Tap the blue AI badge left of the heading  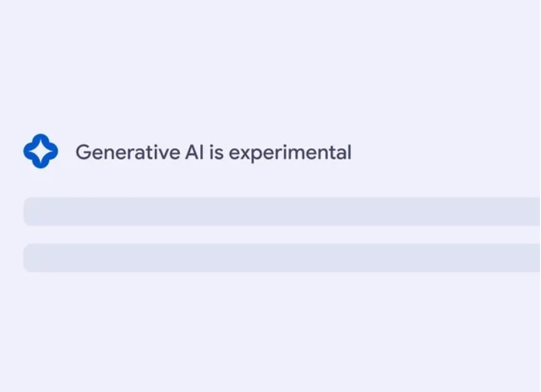(x=41, y=151)
